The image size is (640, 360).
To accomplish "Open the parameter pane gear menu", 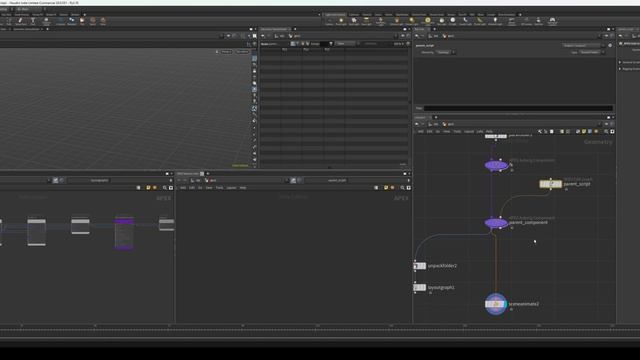I will pos(610,45).
